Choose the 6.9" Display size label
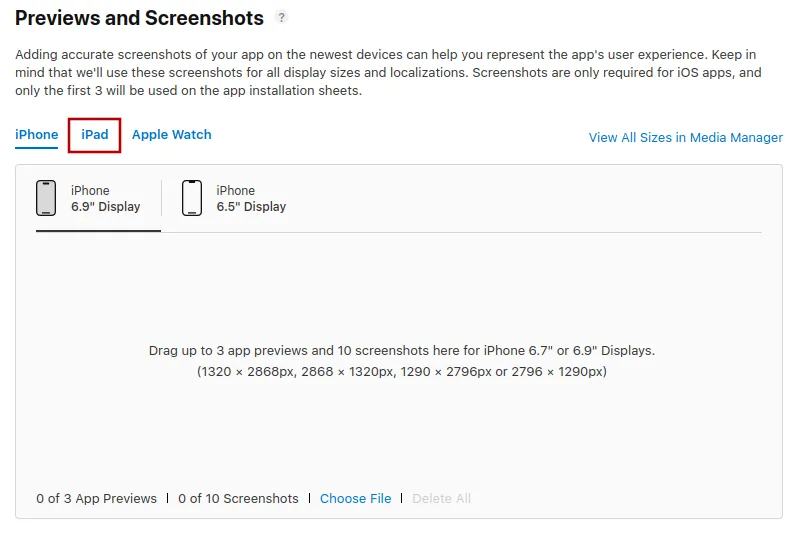Image resolution: width=801 pixels, height=538 pixels. coord(106,207)
